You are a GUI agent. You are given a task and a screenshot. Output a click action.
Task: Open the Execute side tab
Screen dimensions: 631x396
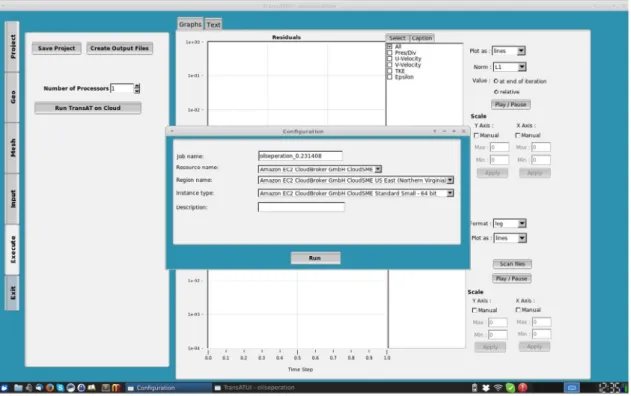point(12,250)
